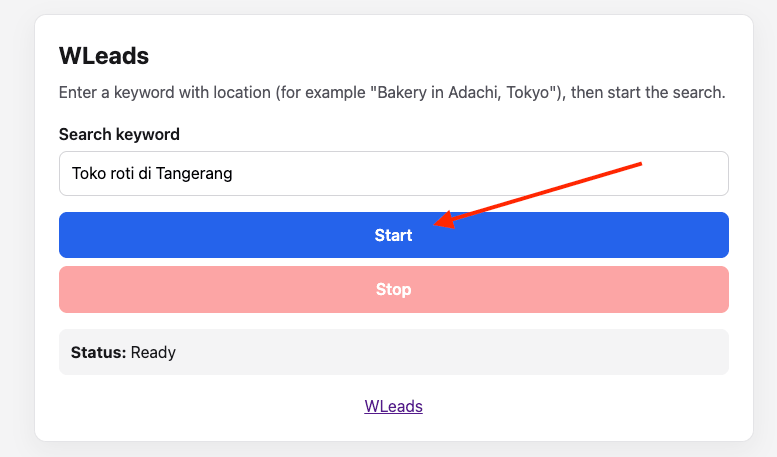777x457 pixels.
Task: Click the instruction sentence under the heading
Action: 392,93
